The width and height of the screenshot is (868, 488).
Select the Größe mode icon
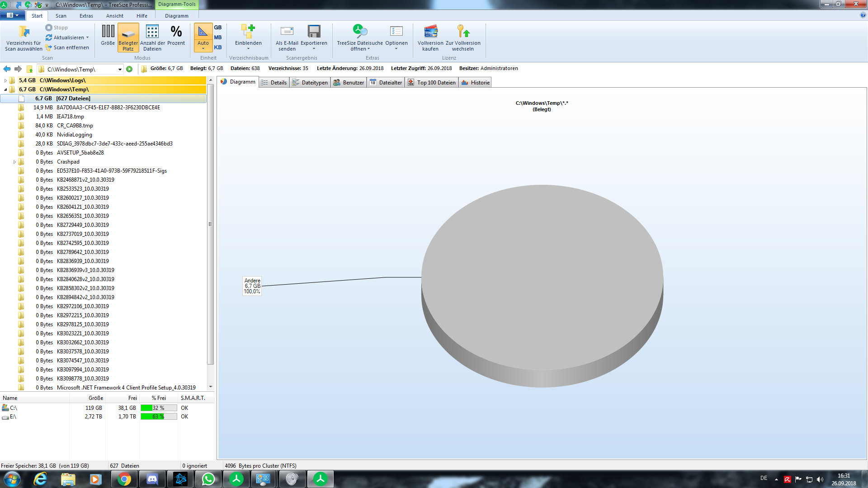[108, 32]
